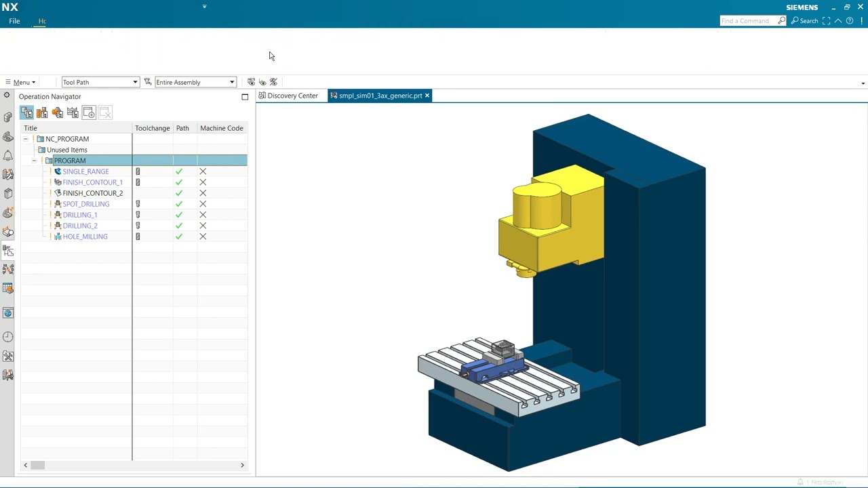Image resolution: width=868 pixels, height=488 pixels.
Task: Open the orange roller-shaped sidebar tab
Action: click(x=8, y=231)
